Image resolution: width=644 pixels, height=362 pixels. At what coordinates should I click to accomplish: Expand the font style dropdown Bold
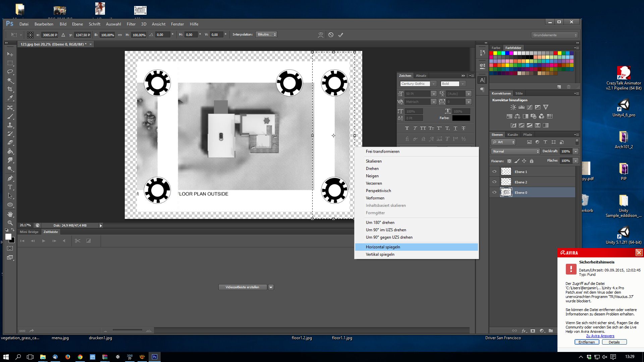[x=463, y=83]
